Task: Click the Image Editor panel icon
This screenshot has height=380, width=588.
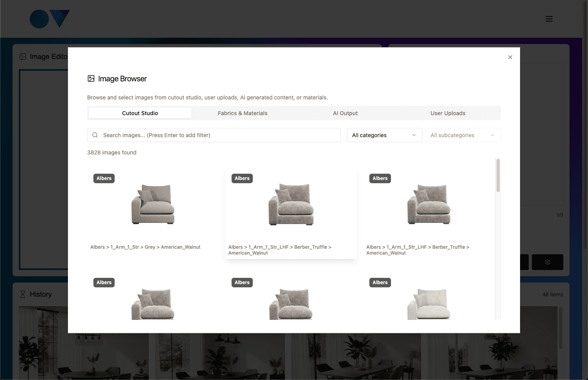Action: (23, 57)
